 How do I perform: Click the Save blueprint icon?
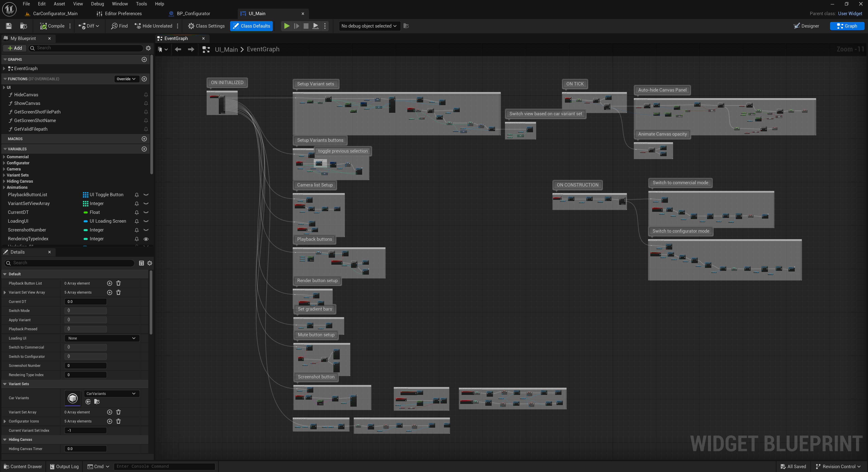(x=9, y=26)
